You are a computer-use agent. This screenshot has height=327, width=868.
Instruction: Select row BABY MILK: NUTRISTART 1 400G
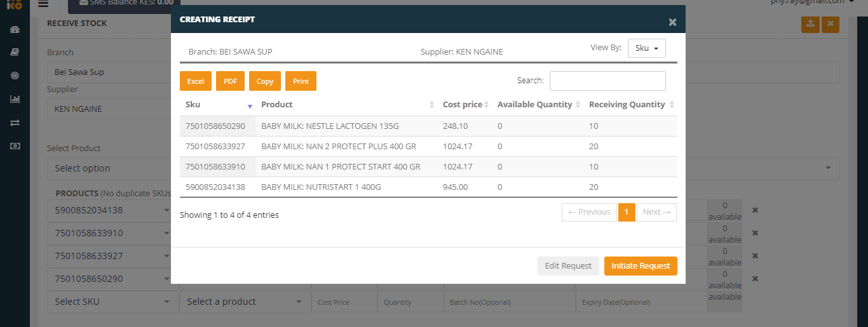pos(428,187)
